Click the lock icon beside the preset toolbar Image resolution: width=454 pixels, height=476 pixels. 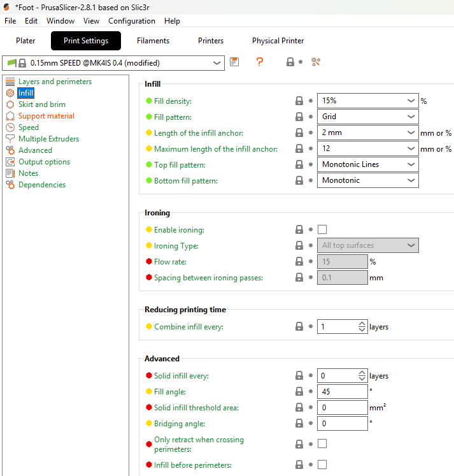(x=290, y=62)
